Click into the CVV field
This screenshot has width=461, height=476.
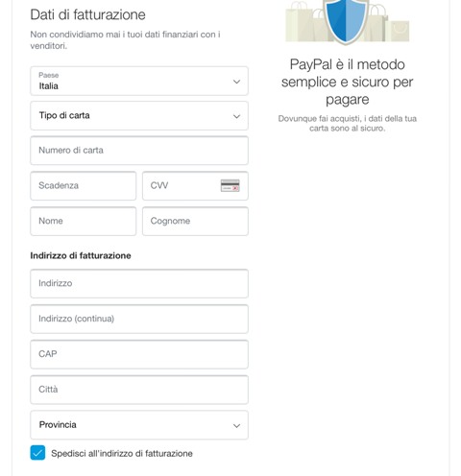195,186
